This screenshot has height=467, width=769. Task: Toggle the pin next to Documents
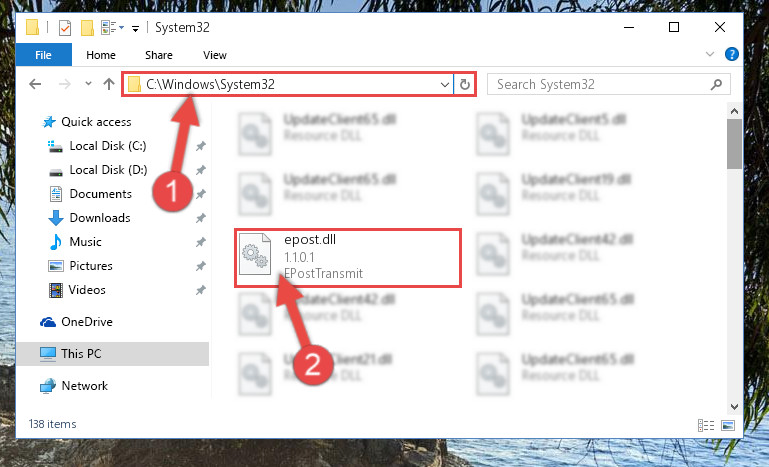201,194
